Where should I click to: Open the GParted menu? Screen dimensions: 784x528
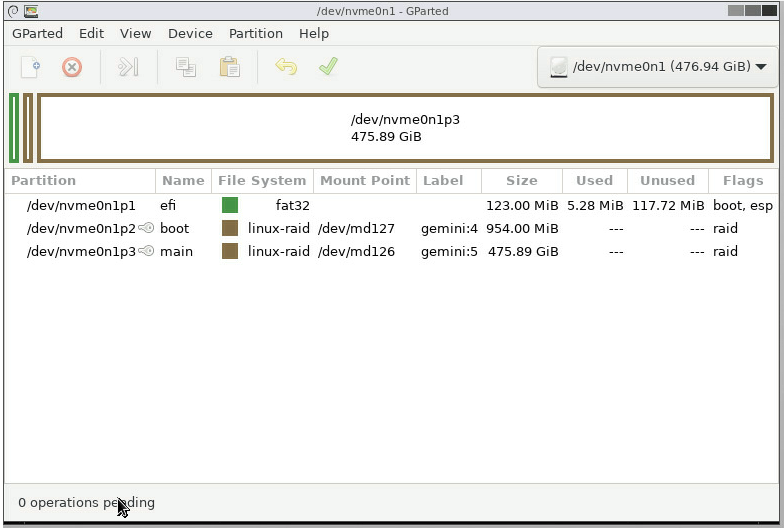pyautogui.click(x=38, y=34)
